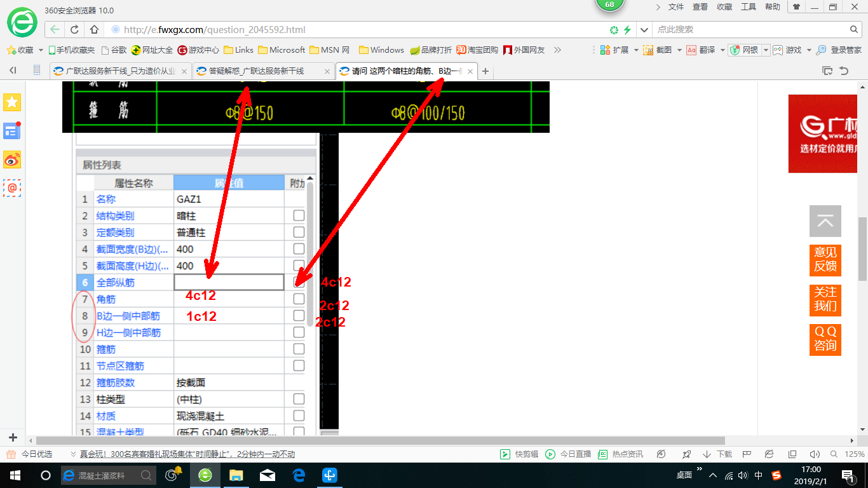Click the 关注我们 follow us button
This screenshot has height=488, width=868.
pos(825,299)
